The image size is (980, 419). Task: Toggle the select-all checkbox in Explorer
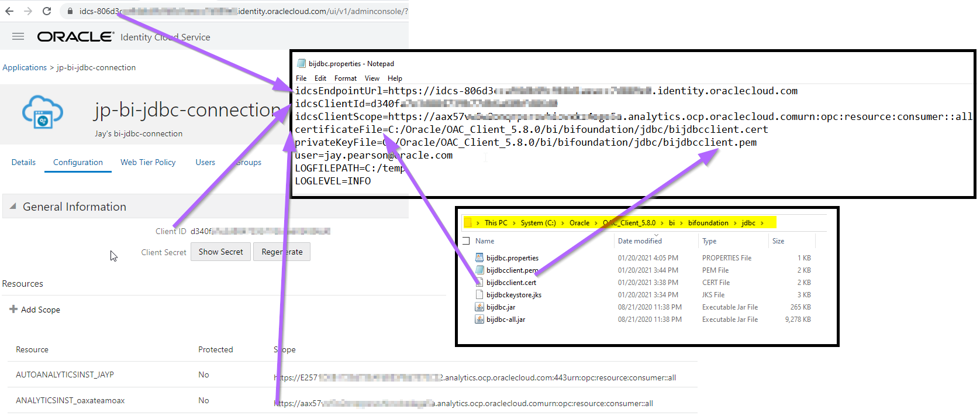[466, 241]
